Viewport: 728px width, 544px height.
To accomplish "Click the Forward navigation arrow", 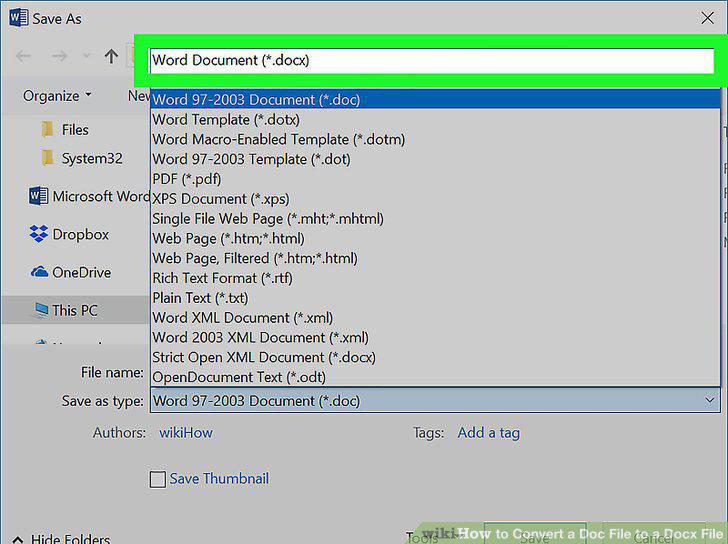I will [59, 57].
